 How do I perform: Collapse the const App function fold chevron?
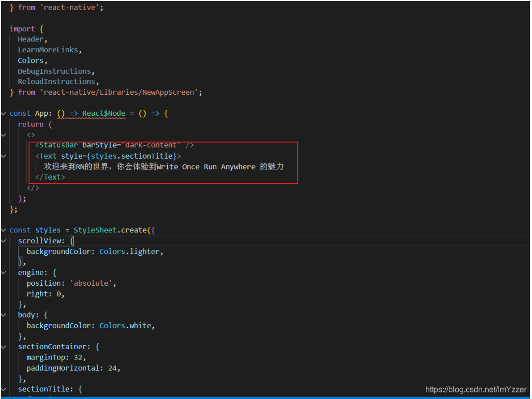[3, 113]
